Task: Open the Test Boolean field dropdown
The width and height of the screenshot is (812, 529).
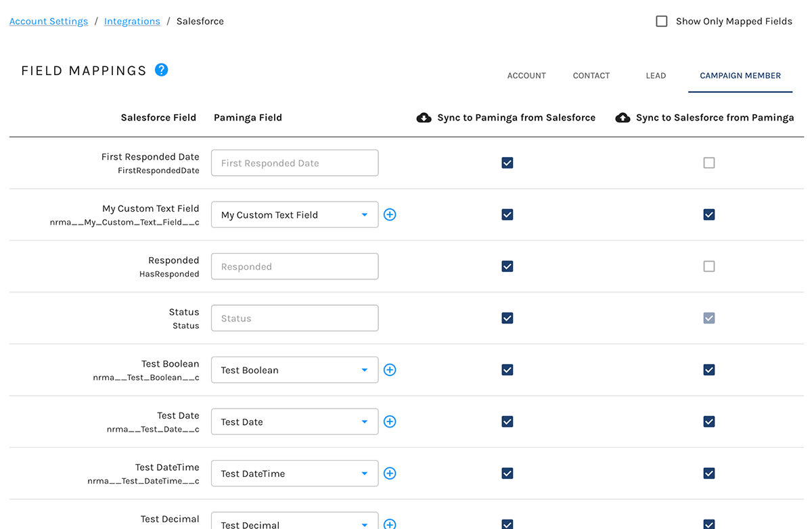Action: point(364,369)
